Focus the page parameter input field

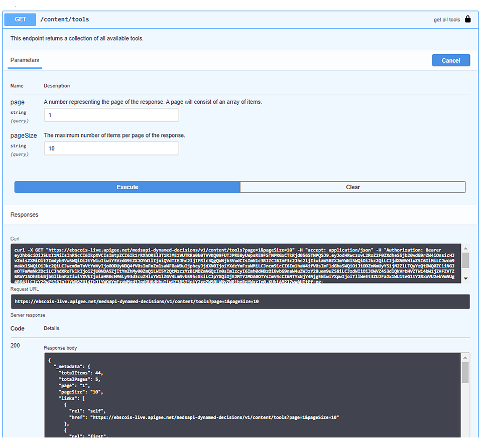pos(111,115)
